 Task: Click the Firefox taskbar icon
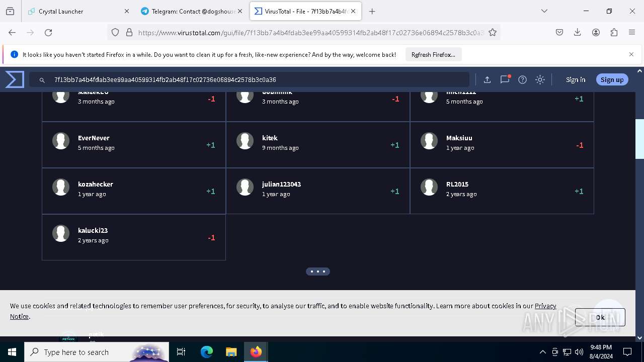click(x=256, y=352)
